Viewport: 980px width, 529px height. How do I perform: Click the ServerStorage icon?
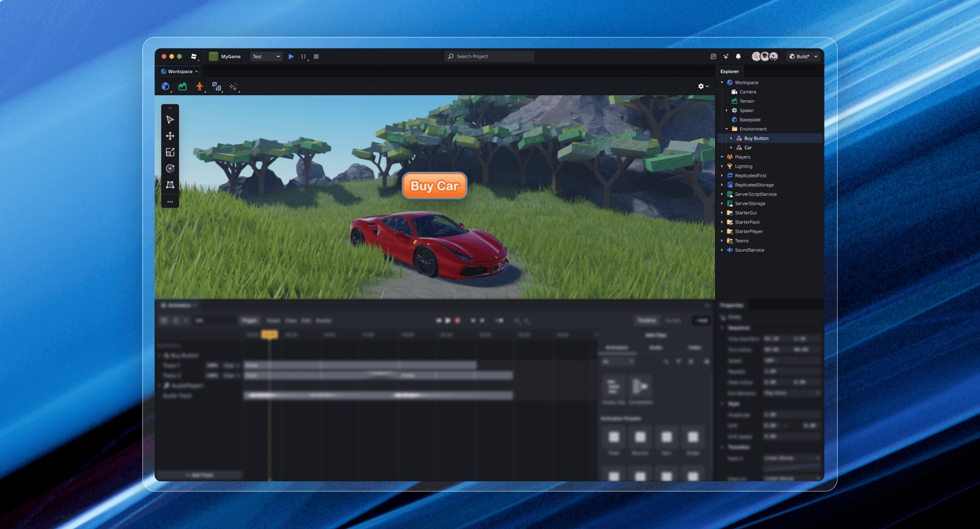click(730, 204)
